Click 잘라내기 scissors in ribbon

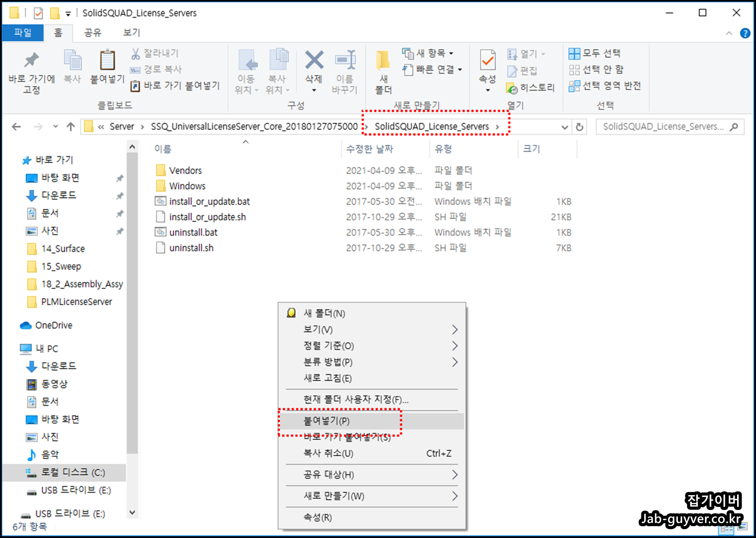pyautogui.click(x=155, y=53)
